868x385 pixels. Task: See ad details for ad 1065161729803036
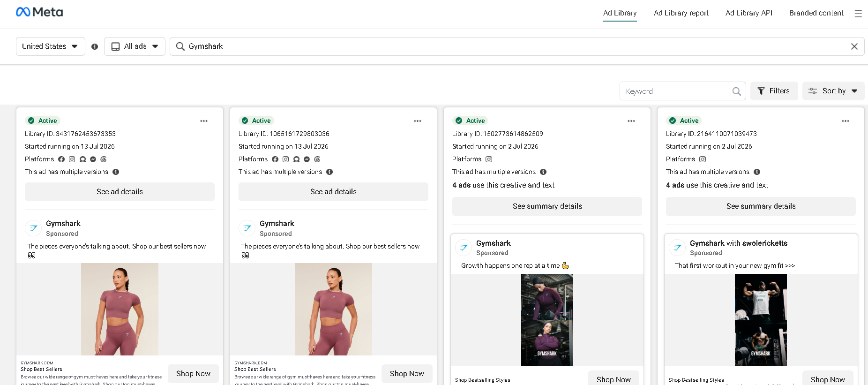pos(333,192)
